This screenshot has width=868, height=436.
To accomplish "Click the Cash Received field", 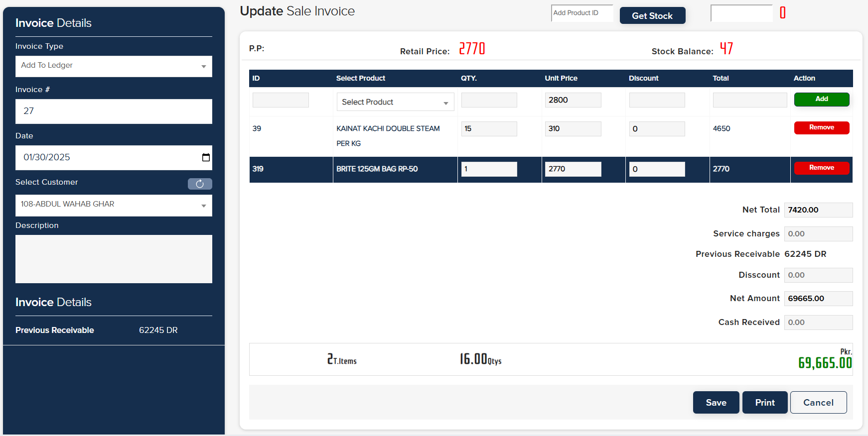I will coord(818,323).
